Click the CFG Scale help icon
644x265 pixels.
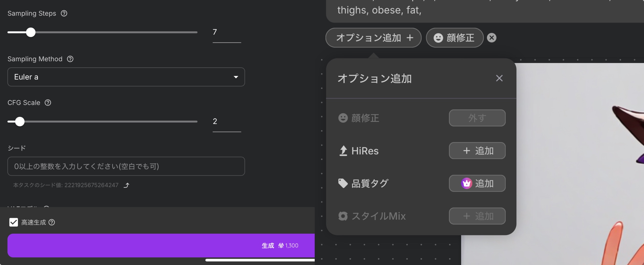tap(48, 103)
